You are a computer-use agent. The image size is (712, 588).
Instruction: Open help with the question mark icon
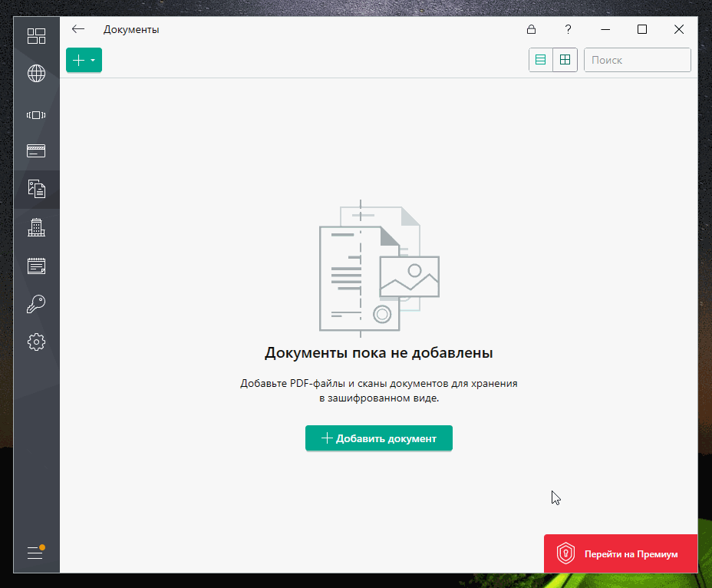[x=568, y=29]
